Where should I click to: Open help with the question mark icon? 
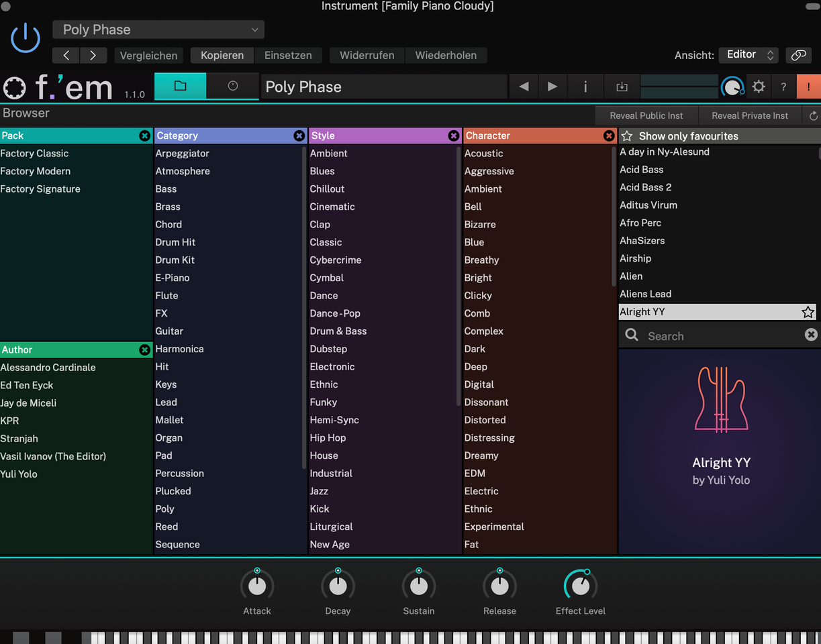(783, 87)
